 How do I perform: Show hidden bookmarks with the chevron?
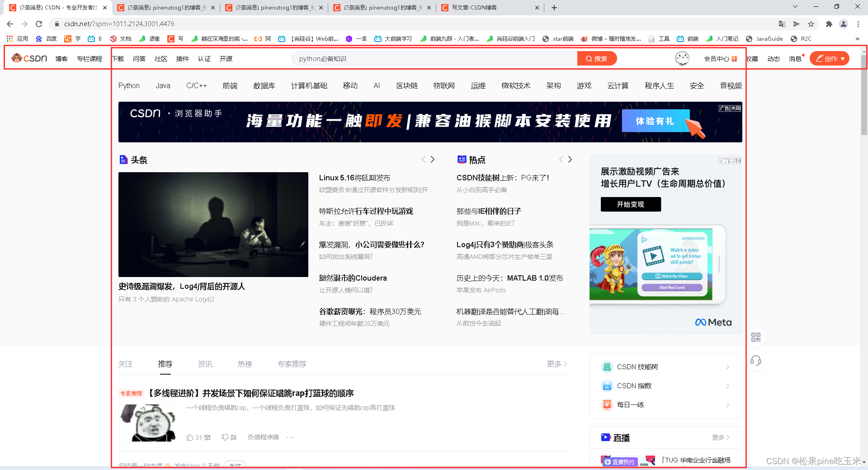coord(858,39)
